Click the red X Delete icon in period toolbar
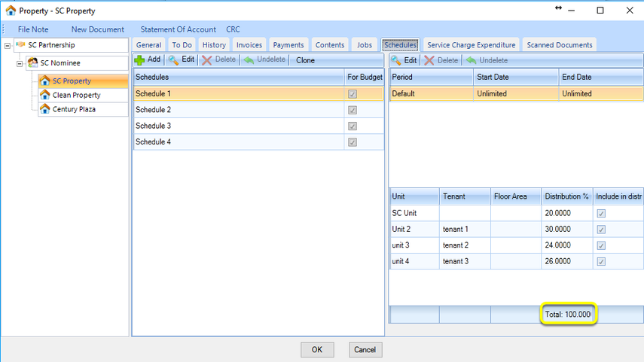644x362 pixels. (429, 60)
